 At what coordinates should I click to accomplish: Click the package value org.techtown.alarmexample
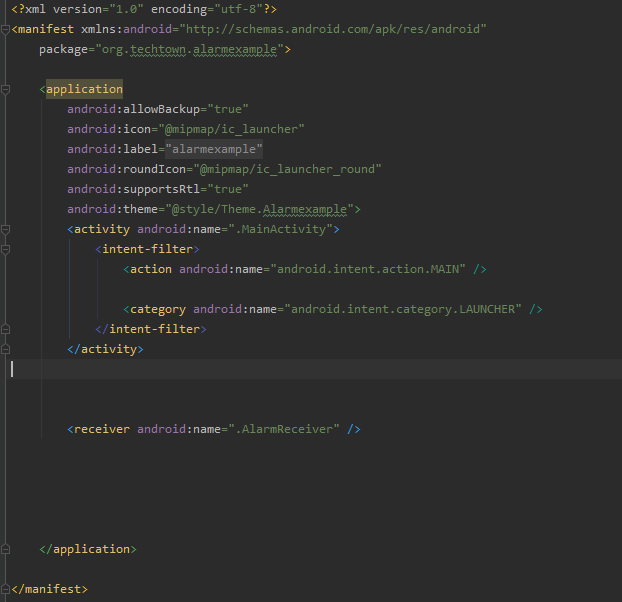coord(189,50)
